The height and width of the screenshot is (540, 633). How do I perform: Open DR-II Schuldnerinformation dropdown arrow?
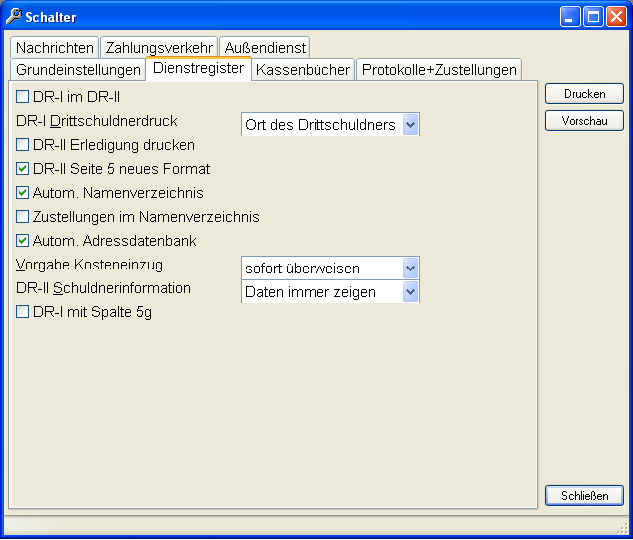[411, 292]
